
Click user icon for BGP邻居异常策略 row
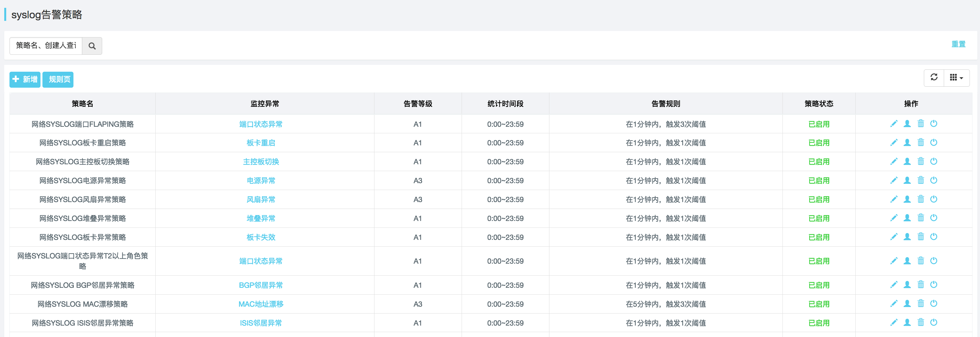click(907, 285)
